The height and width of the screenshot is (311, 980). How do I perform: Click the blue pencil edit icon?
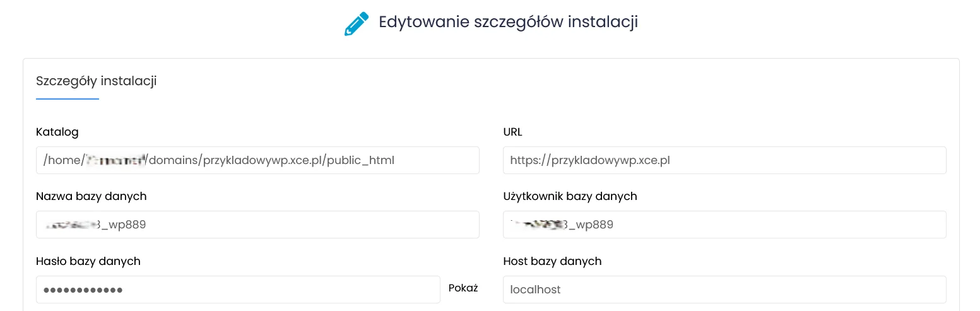pyautogui.click(x=356, y=23)
